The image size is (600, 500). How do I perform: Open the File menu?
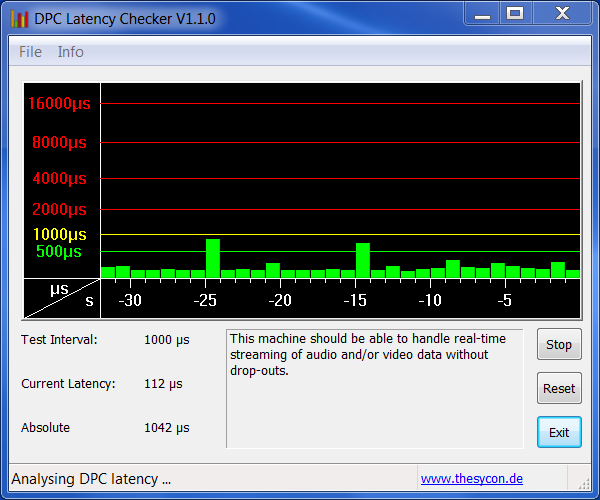pos(30,52)
